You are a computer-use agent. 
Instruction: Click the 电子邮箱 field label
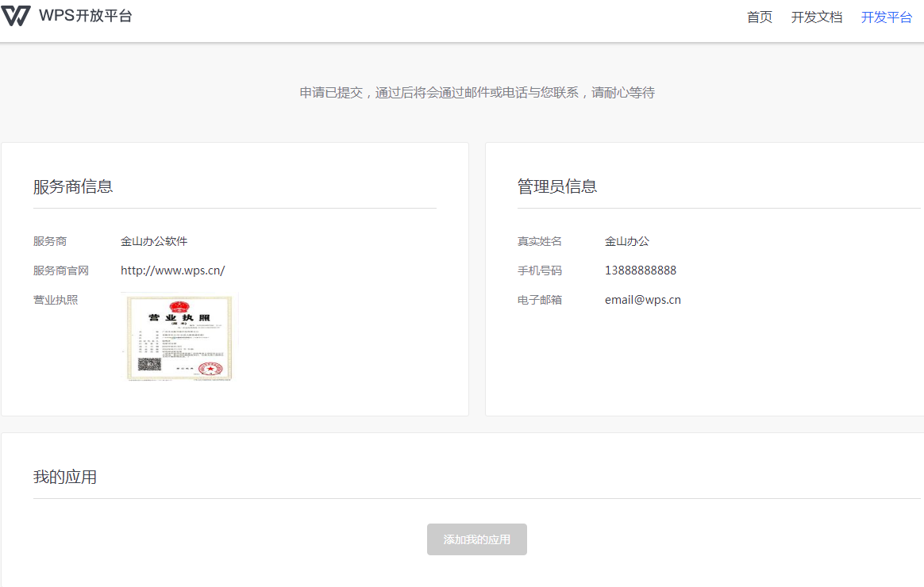[x=539, y=300]
